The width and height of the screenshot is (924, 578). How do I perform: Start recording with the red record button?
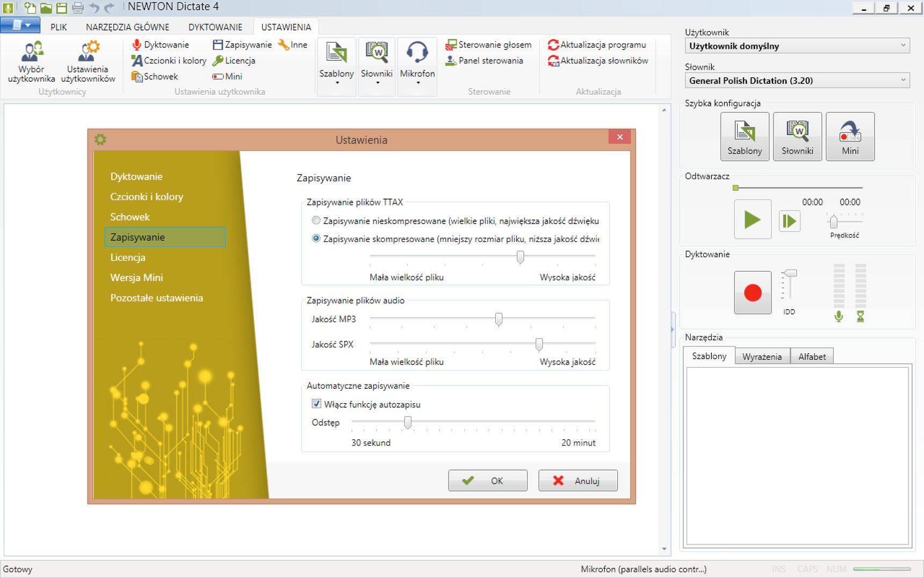coord(753,292)
